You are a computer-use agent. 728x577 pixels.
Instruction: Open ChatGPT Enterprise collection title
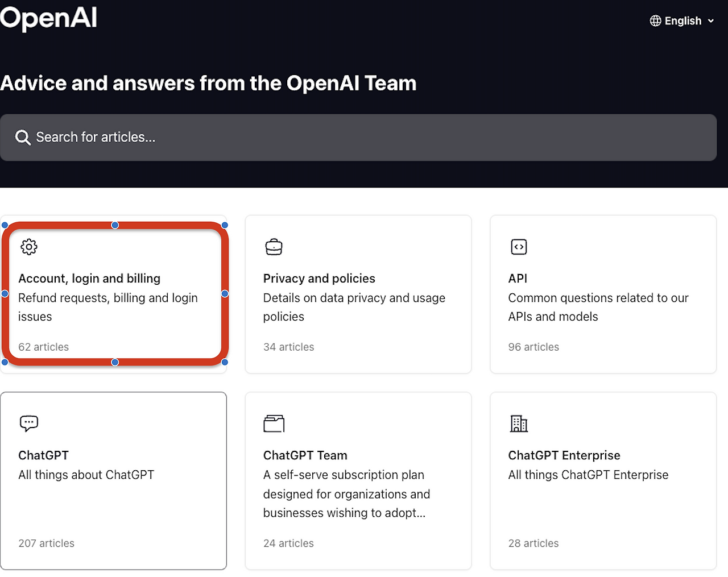(x=564, y=455)
